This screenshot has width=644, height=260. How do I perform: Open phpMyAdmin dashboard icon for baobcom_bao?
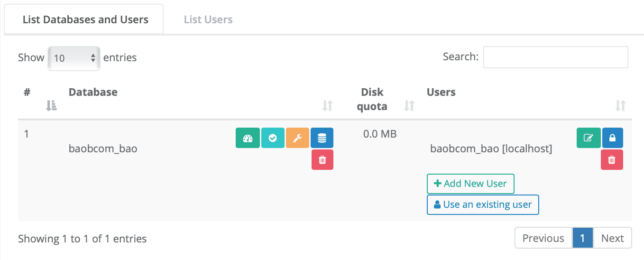click(x=248, y=138)
